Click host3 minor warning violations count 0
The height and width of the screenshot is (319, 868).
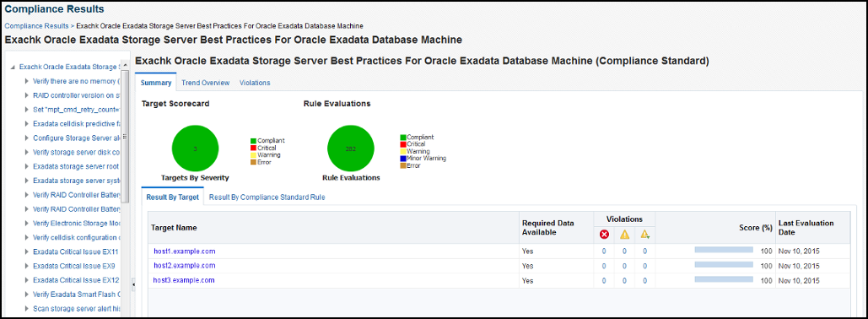pyautogui.click(x=645, y=280)
